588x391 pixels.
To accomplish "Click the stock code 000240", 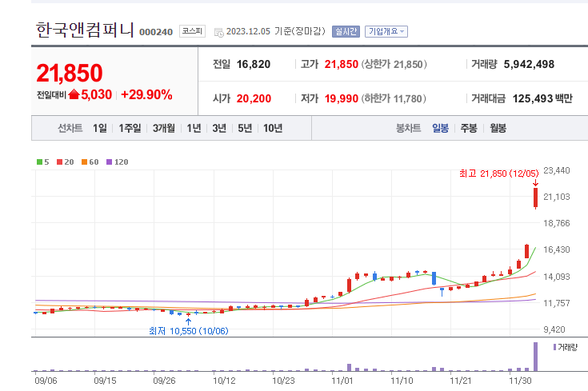I will (x=156, y=32).
